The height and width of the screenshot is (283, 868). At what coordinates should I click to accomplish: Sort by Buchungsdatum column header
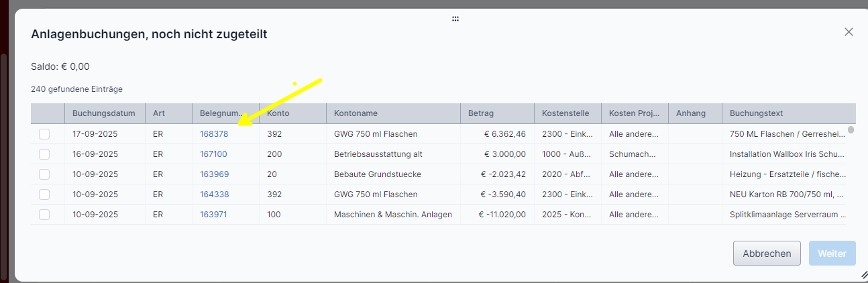[104, 113]
